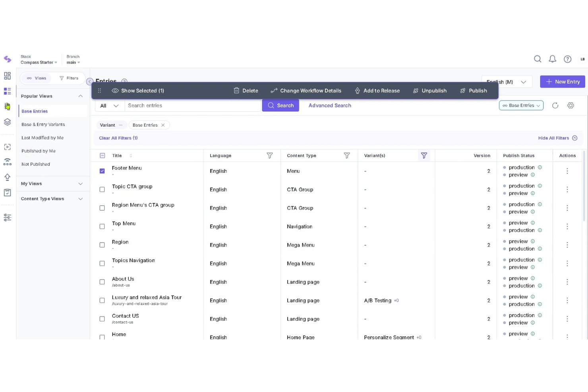Open the entries list icon in left rail
This screenshot has height=392, width=588.
click(x=7, y=91)
